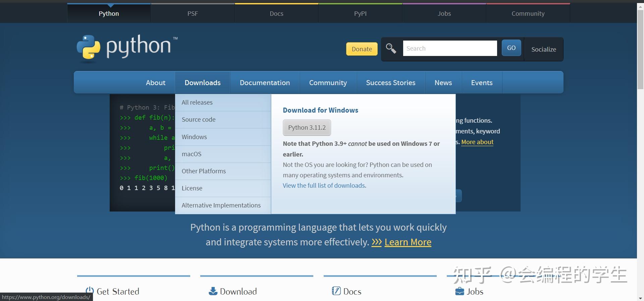Image resolution: width=644 pixels, height=301 pixels.
Task: Click the scrollbar down arrow
Action: point(640,298)
